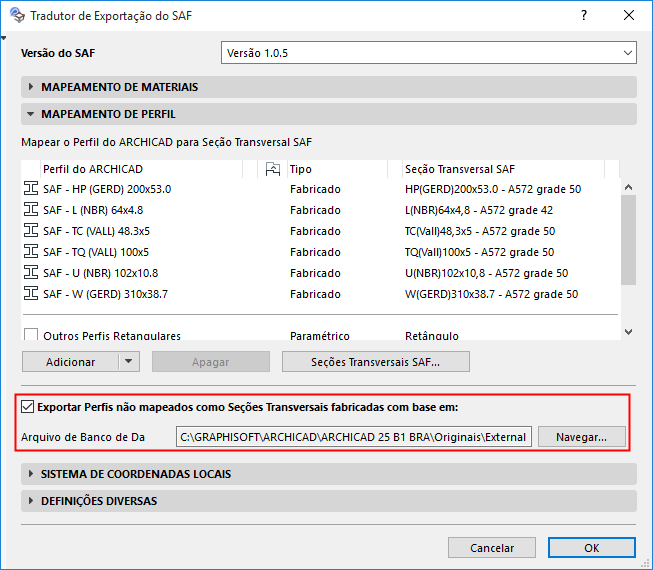
Task: Open Adicionar button dropdown arrow
Action: pos(129,361)
